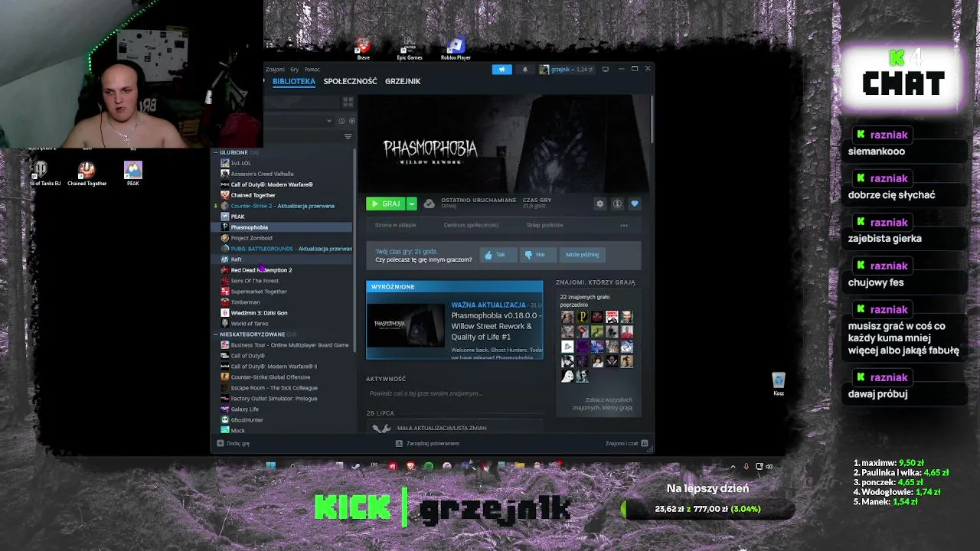Collapse the ULUBIONE category

coord(216,152)
